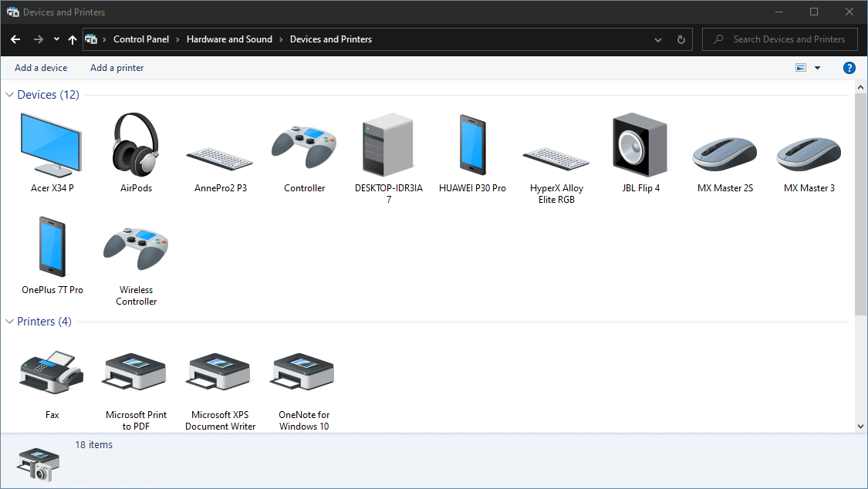
Task: Collapse the Devices (12) group
Action: [9, 95]
